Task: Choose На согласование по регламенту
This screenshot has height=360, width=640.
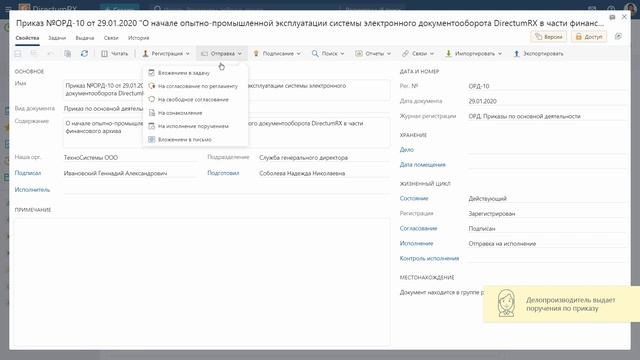Action: tap(195, 86)
